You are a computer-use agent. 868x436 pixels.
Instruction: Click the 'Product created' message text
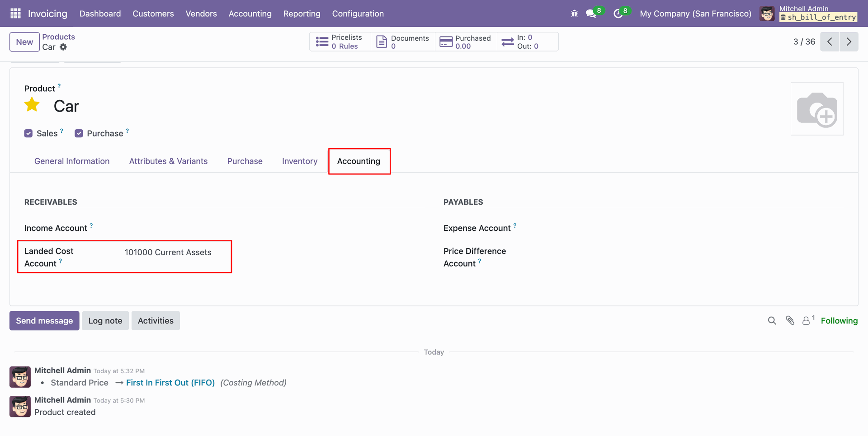tap(65, 412)
